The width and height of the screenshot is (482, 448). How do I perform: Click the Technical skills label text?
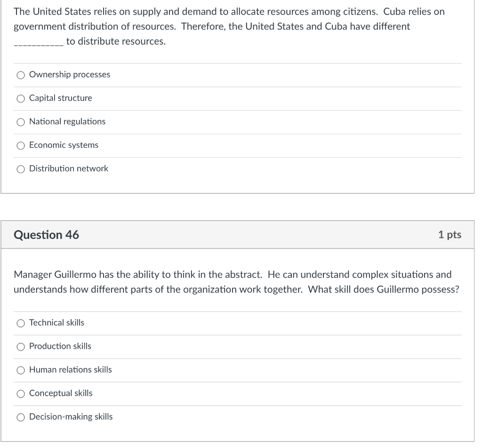(56, 322)
